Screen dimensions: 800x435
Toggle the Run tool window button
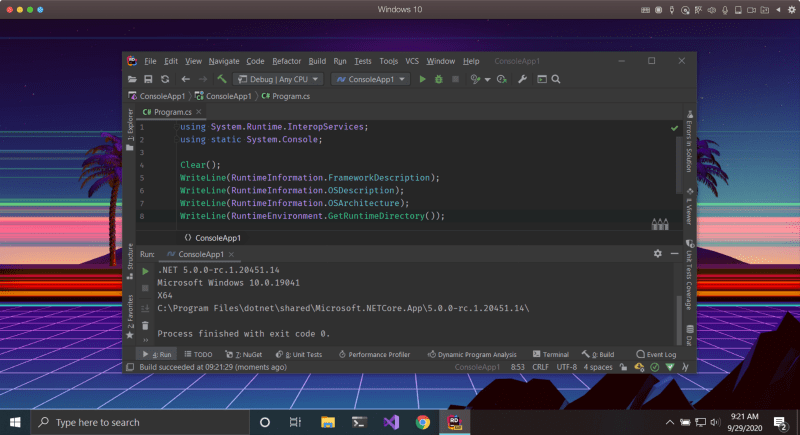(x=157, y=354)
